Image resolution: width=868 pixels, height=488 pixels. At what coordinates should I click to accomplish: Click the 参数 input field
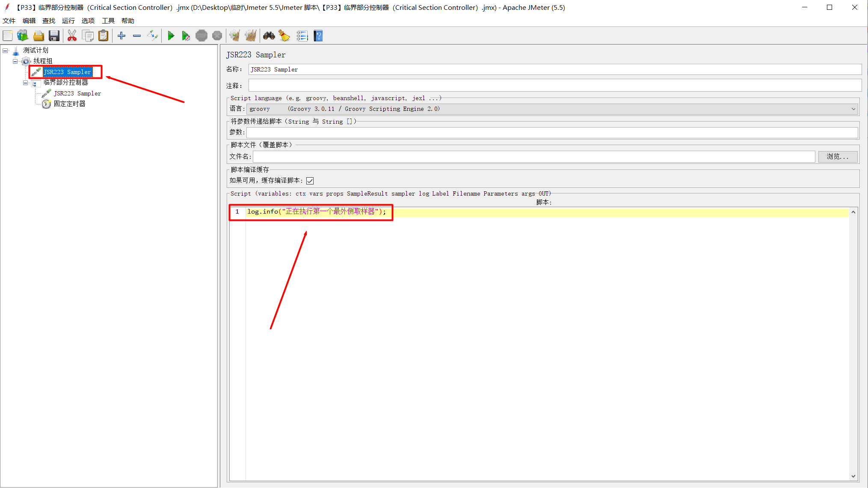click(552, 133)
